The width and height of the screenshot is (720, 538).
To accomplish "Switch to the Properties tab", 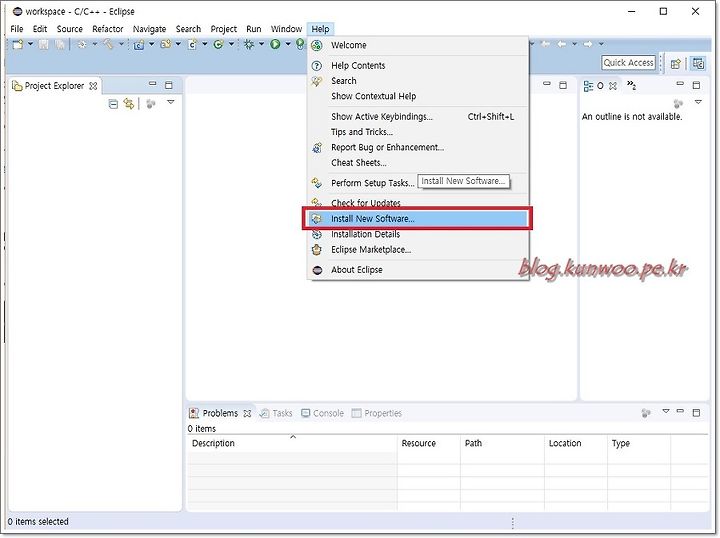I will point(377,413).
